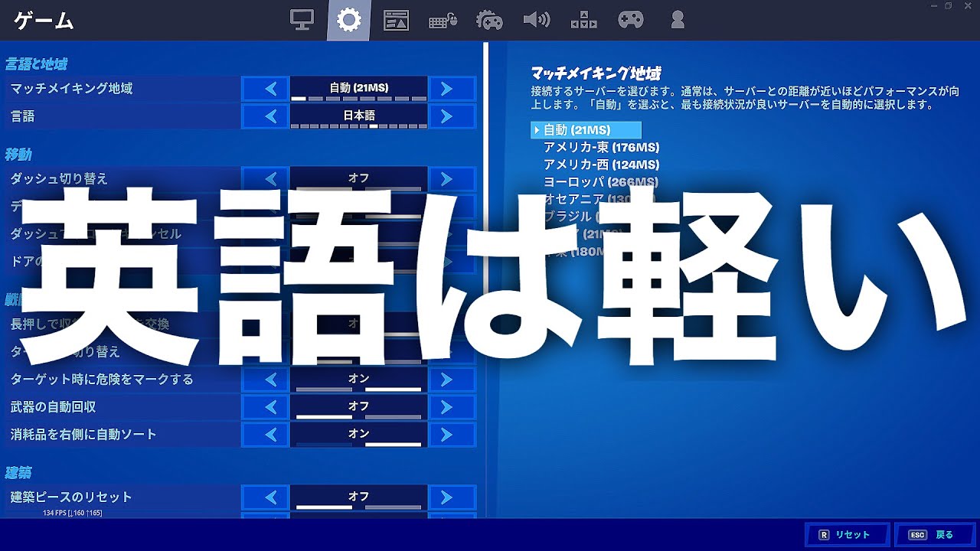Click the リセット reset button
This screenshot has height=551, width=980.
click(847, 535)
